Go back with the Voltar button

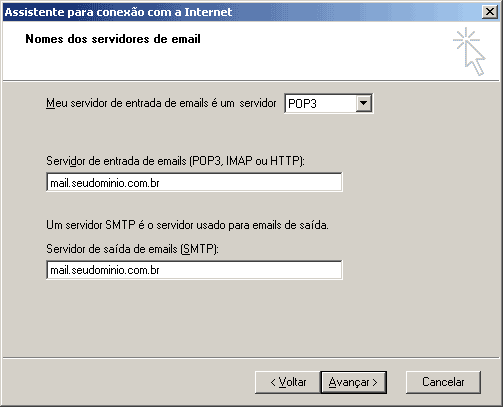pyautogui.click(x=288, y=382)
